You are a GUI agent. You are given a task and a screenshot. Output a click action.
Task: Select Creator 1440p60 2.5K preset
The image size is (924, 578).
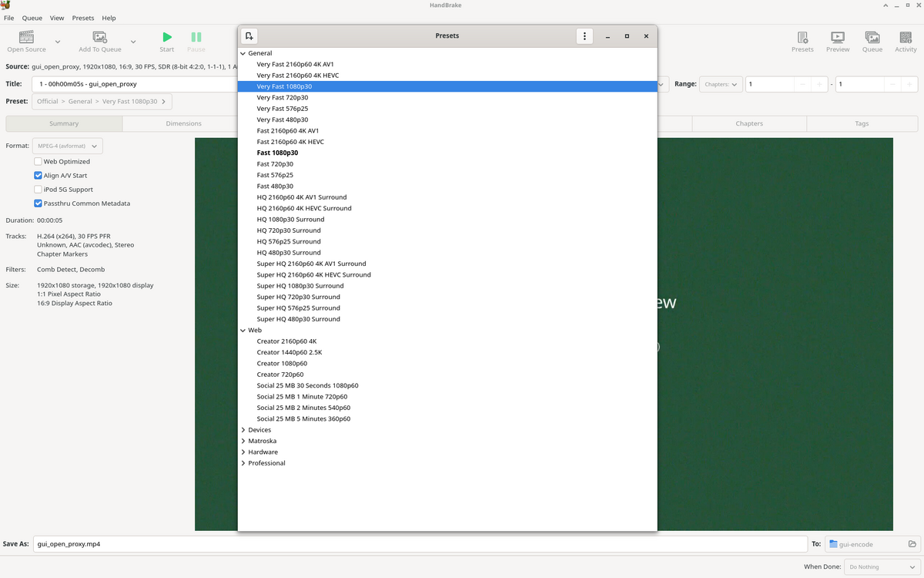[x=290, y=352]
